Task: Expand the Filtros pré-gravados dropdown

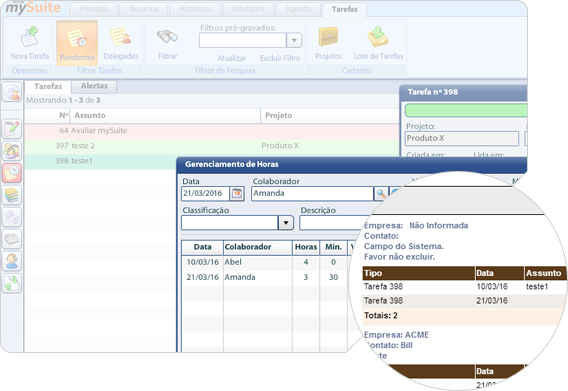Action: tap(294, 40)
